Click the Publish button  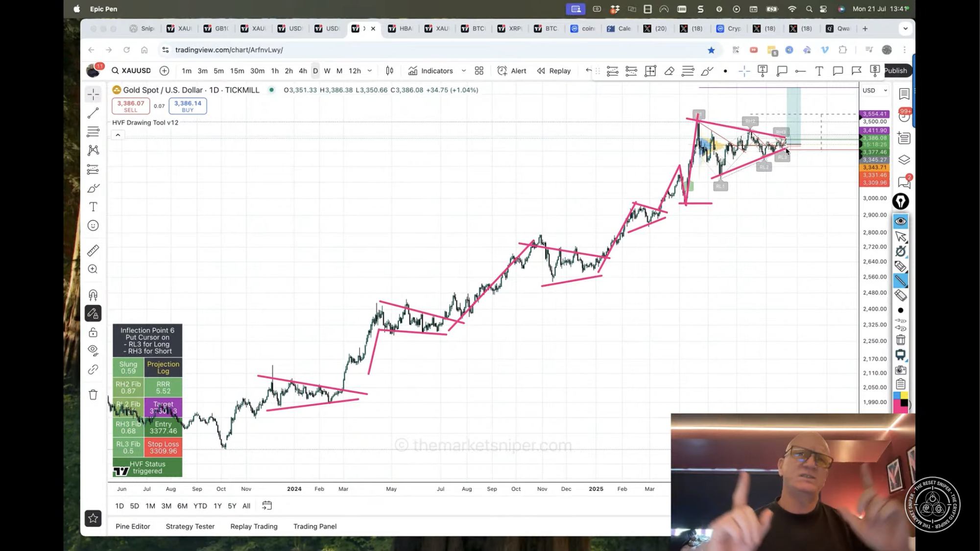895,71
